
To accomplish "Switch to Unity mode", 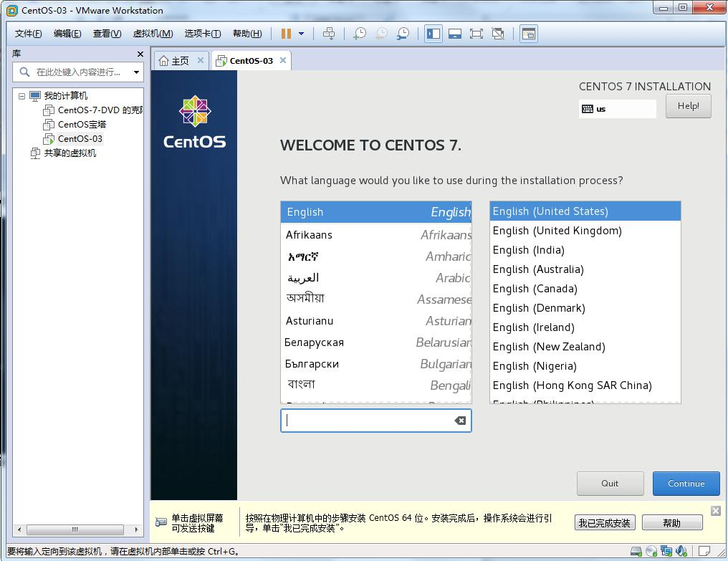I will pos(498,34).
